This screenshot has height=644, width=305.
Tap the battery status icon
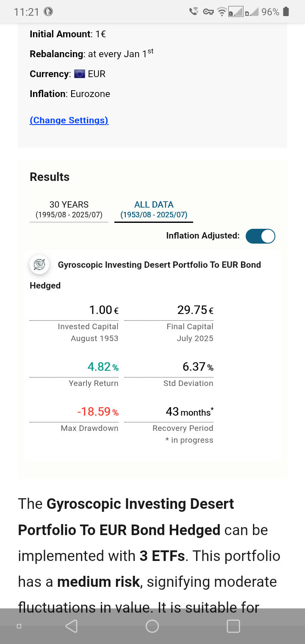click(286, 12)
